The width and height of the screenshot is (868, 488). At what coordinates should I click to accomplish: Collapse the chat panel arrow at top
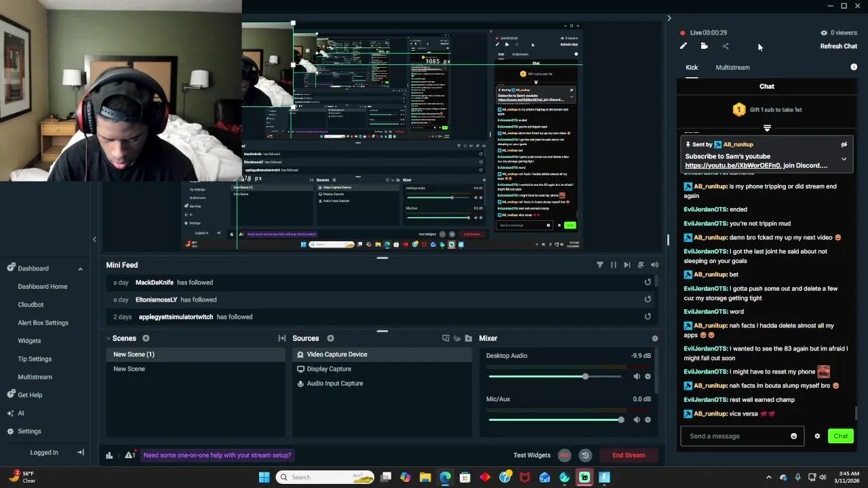point(669,18)
